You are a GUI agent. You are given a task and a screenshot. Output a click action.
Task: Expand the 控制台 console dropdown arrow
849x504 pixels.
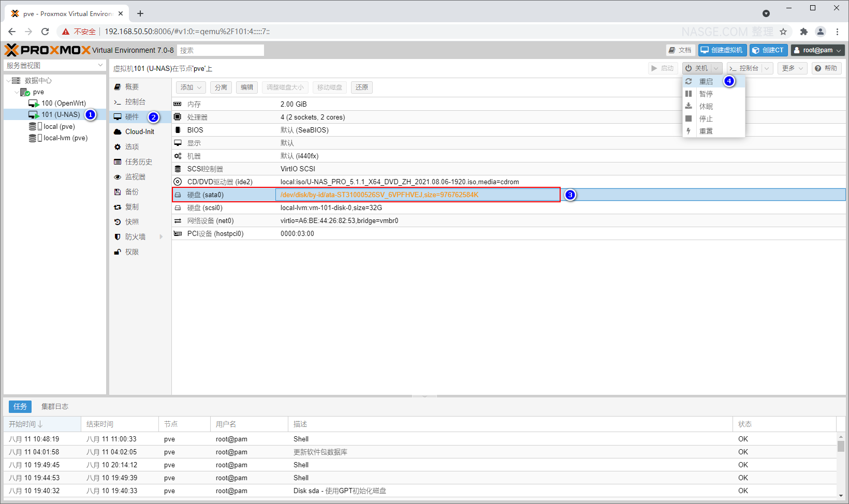[767, 68]
